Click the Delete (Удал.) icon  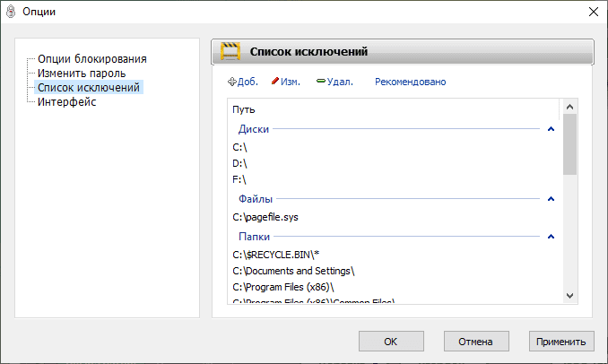pos(321,82)
